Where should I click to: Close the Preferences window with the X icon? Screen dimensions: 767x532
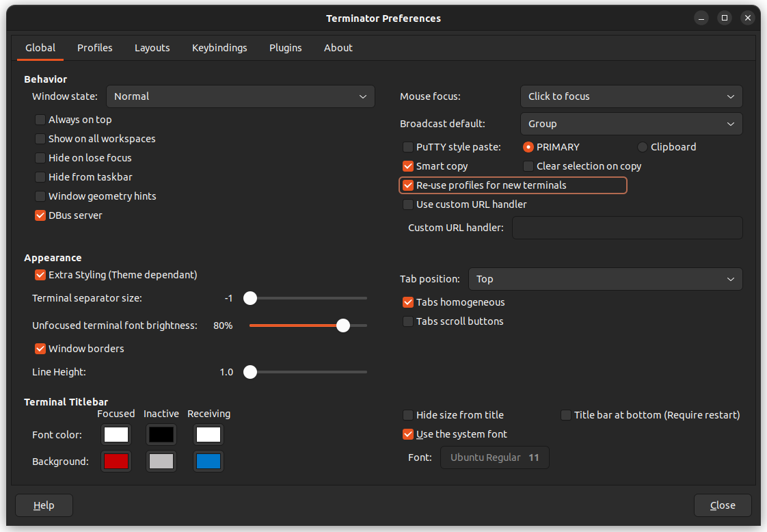tap(748, 18)
